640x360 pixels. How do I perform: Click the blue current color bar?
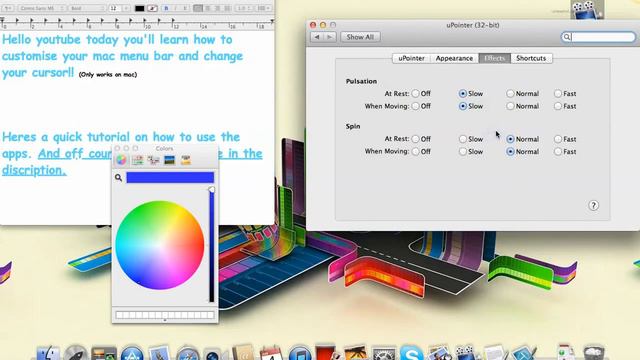[170, 178]
